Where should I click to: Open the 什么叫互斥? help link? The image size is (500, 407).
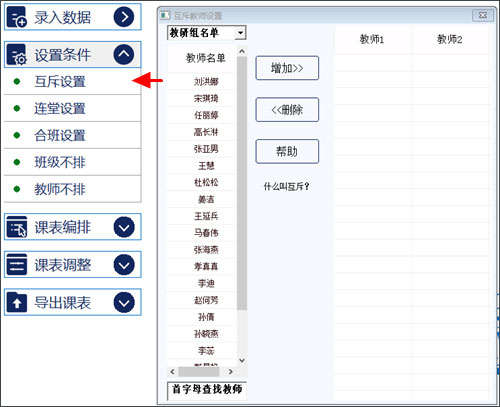(x=286, y=186)
